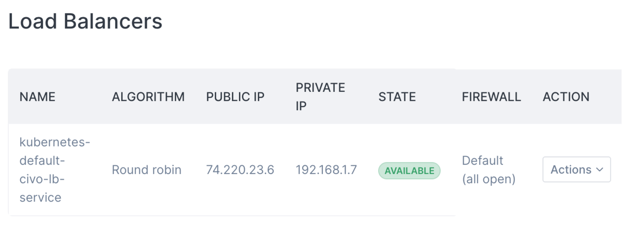Click the Load Balancers page heading

[x=85, y=22]
